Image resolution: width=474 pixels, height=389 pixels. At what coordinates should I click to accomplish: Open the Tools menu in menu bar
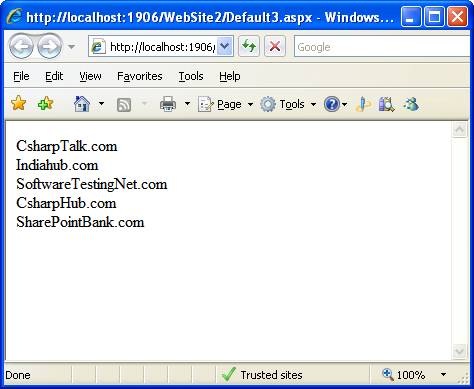click(191, 76)
